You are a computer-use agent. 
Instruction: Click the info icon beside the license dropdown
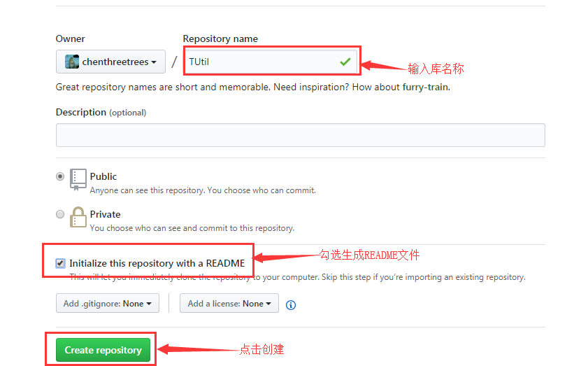[x=291, y=304]
